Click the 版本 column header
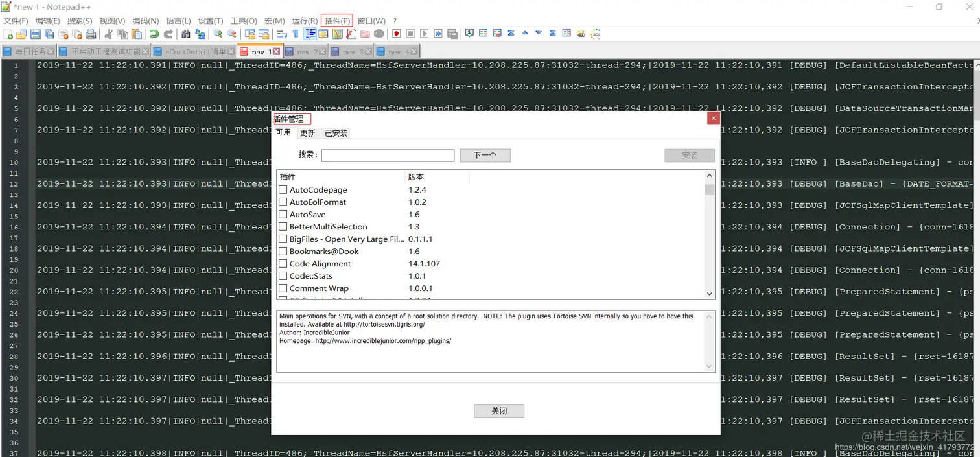The width and height of the screenshot is (980, 457). [x=437, y=177]
